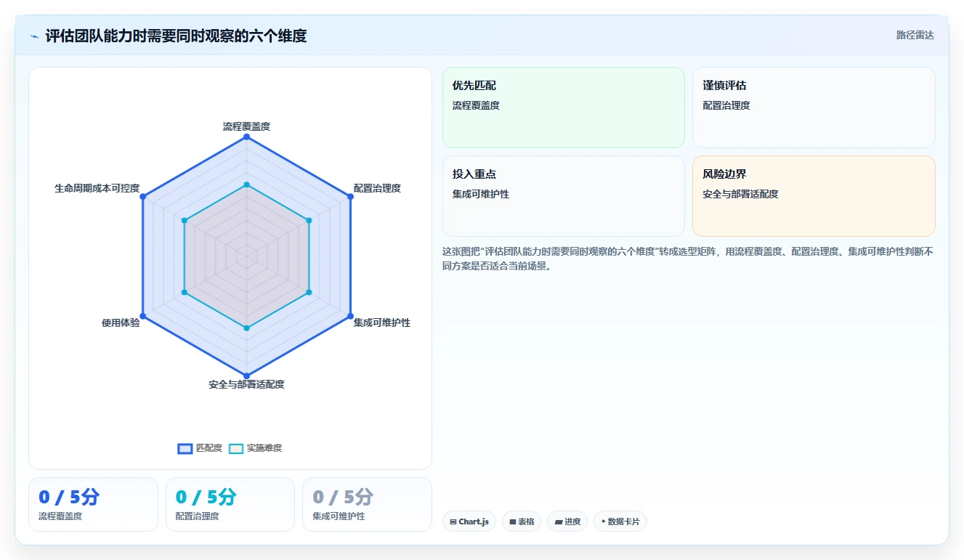Image resolution: width=964 pixels, height=560 pixels.
Task: Select the 流程覆盖度 score card
Action: coord(93,504)
